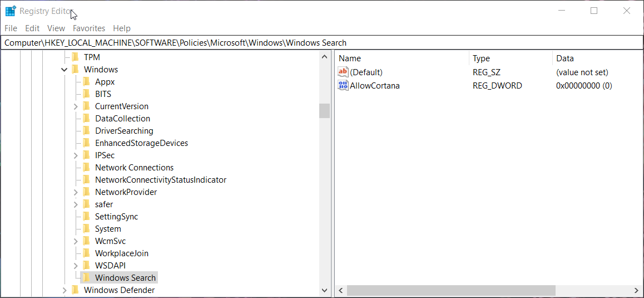The image size is (644, 298).
Task: Click the folder icon beside NetworkConnectivityStatusIndicator
Action: [x=86, y=180]
